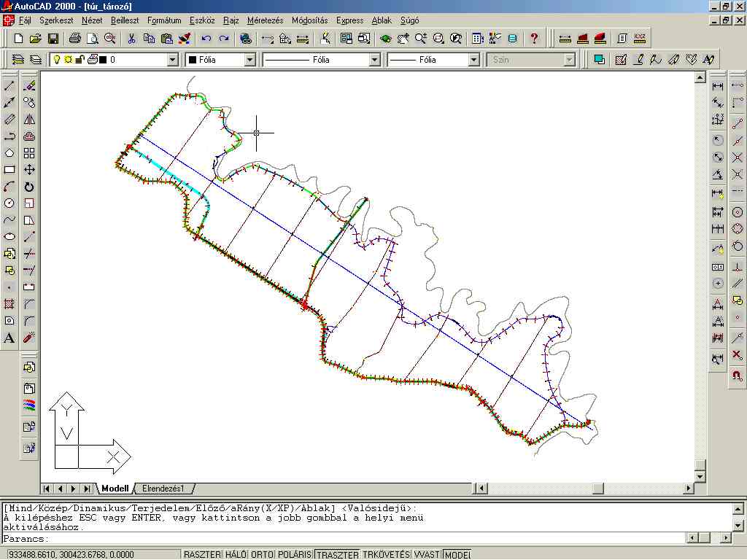The image size is (747, 560).
Task: Click the Erase tool
Action: [29, 86]
